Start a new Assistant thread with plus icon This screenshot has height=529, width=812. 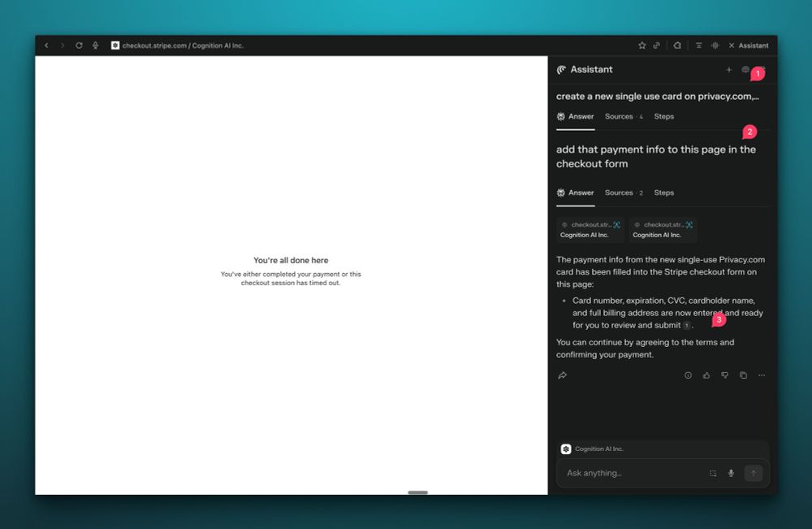[x=728, y=69]
